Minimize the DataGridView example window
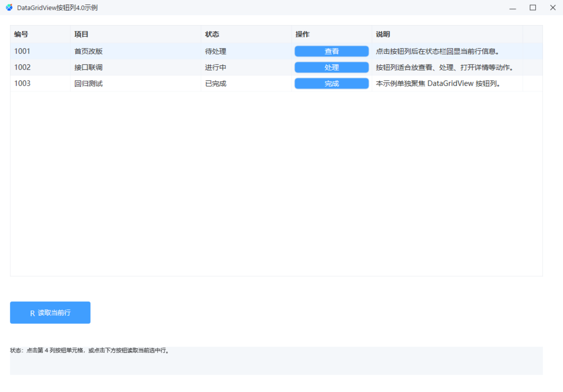The width and height of the screenshot is (563, 392). click(513, 7)
